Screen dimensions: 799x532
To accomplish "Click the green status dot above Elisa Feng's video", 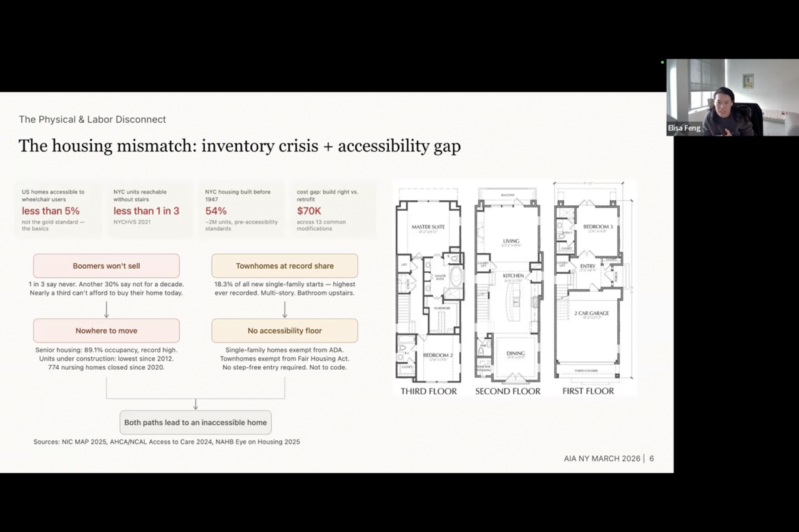I will click(x=662, y=62).
